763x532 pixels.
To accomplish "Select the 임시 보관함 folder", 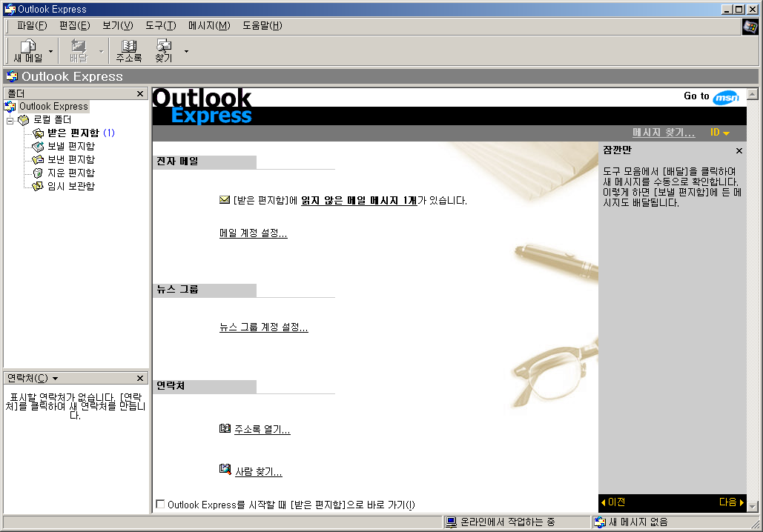I will [71, 186].
